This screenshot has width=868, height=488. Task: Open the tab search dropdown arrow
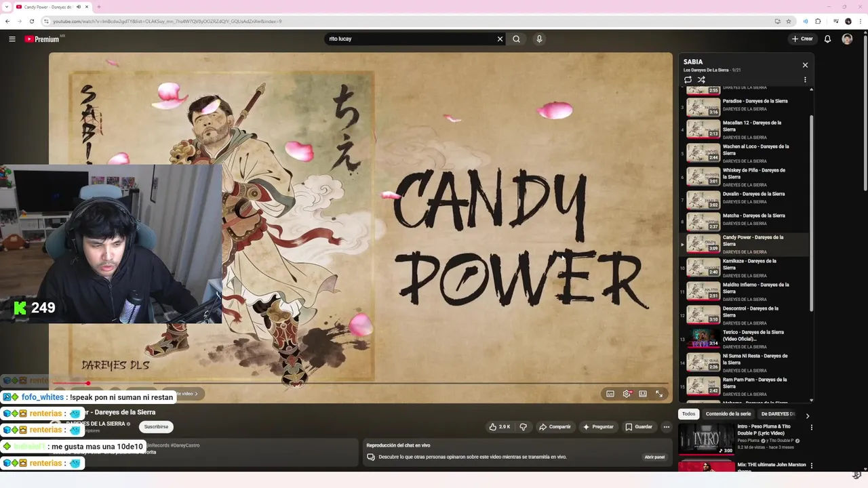click(x=7, y=7)
